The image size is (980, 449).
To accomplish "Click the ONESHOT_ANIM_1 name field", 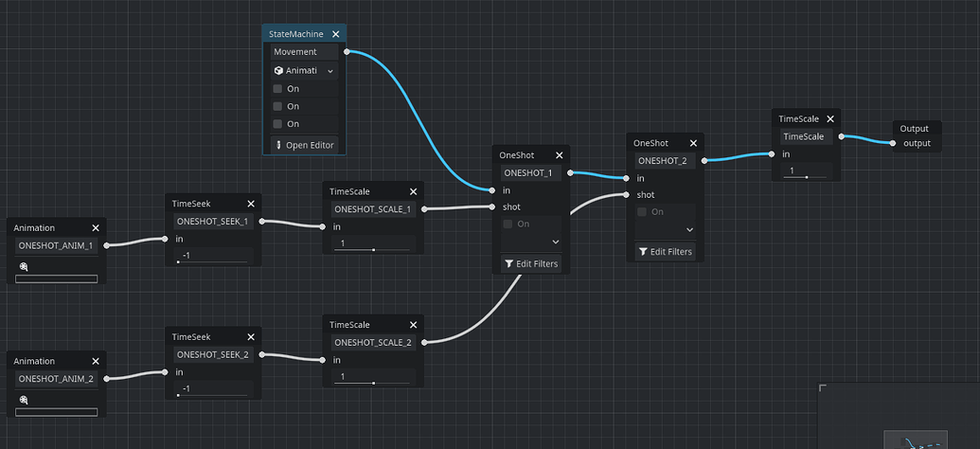I will coord(56,245).
